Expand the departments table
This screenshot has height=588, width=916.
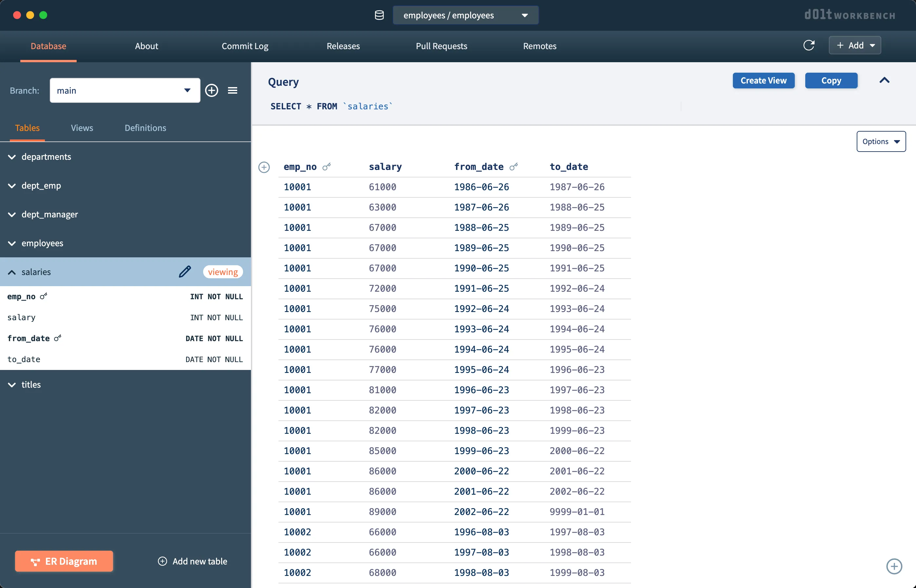click(12, 157)
